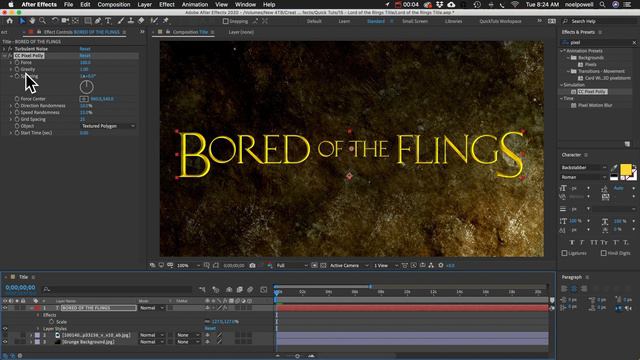The width and height of the screenshot is (640, 360).
Task: Click Reset for CC Pixel Polly
Action: (x=85, y=56)
